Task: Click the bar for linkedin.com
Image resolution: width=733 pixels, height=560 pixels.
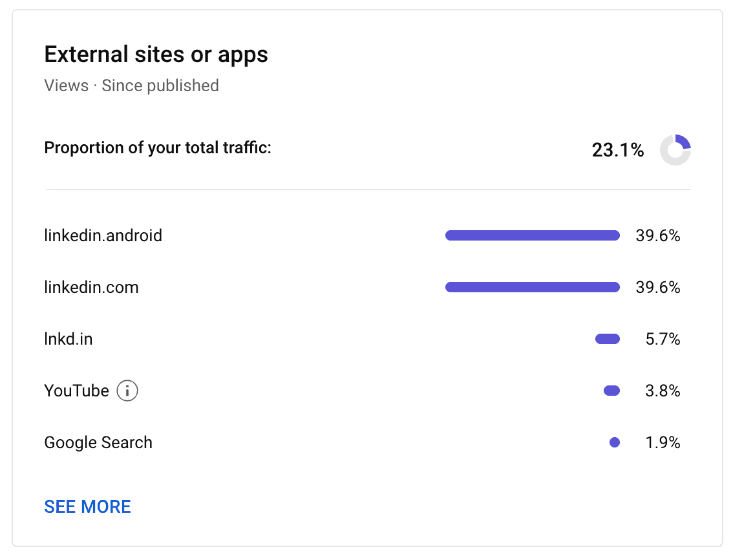Action: point(532,287)
